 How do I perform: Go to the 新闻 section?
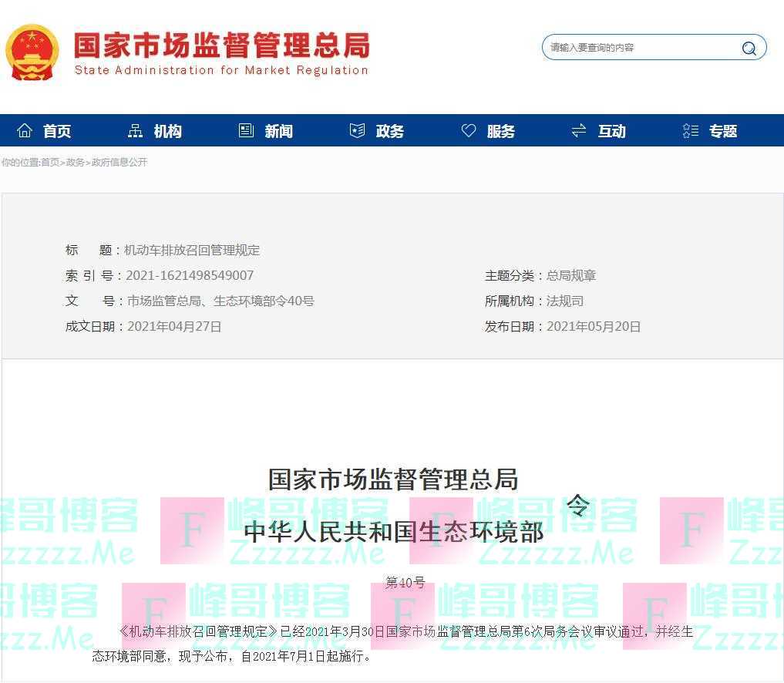click(x=278, y=132)
